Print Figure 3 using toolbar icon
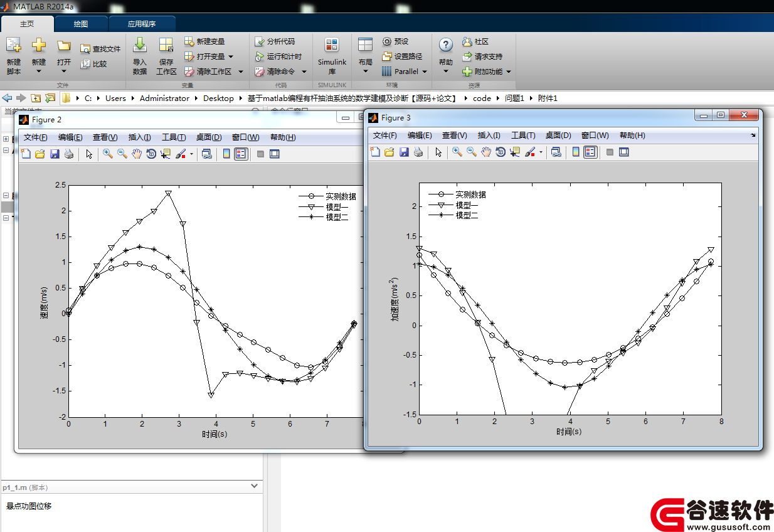This screenshot has width=774, height=532. click(x=418, y=152)
